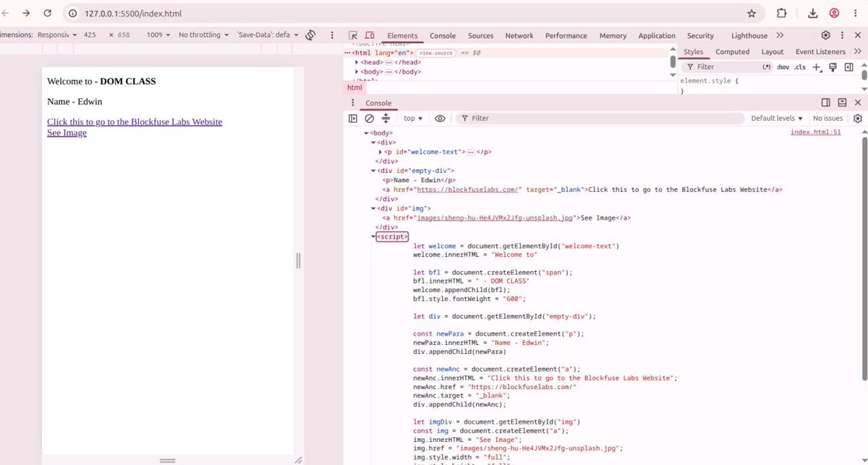Open the 'Save-Data' default dropdown
The image size is (868, 465).
pyautogui.click(x=268, y=35)
